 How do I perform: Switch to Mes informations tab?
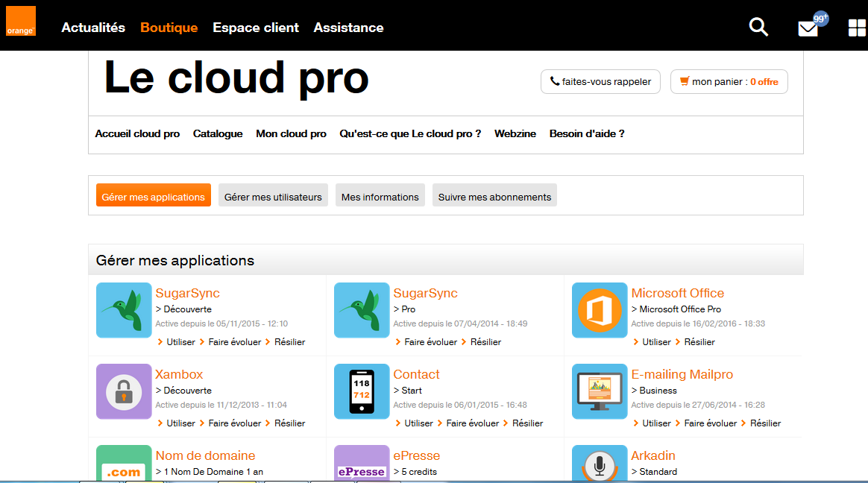tap(380, 195)
